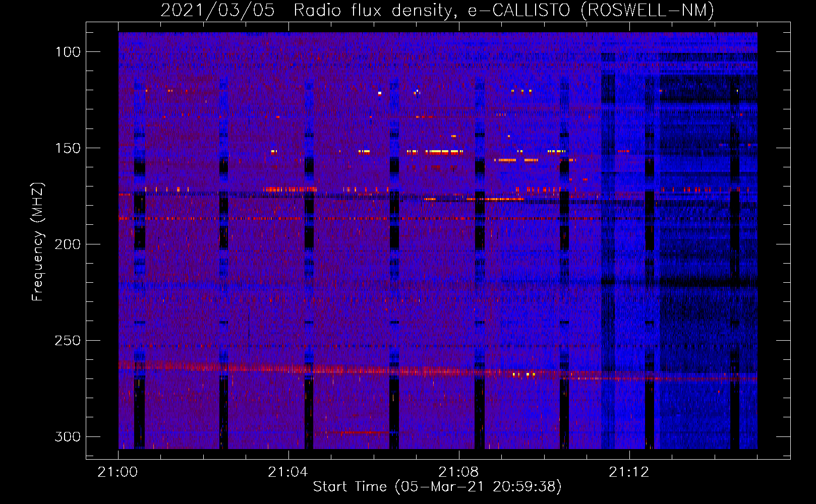Click the '21:12' time tick label
The image size is (816, 504).
pyautogui.click(x=629, y=472)
